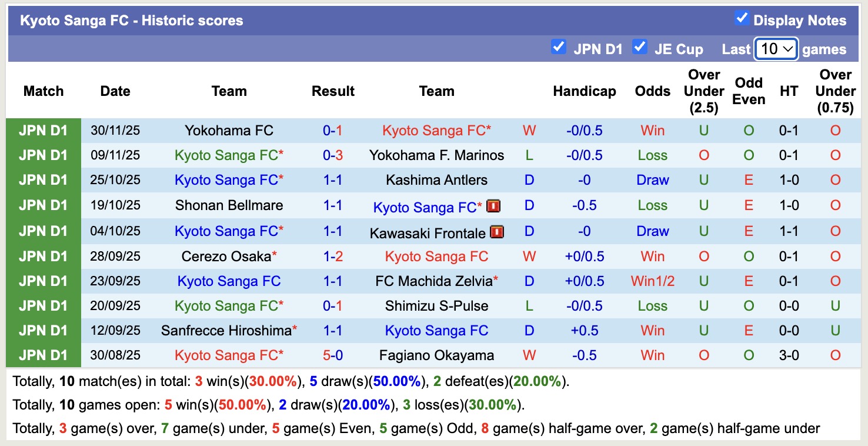Image resolution: width=868 pixels, height=446 pixels.
Task: Click the JPN D1 badge next to the Shimizu S-Pulse match
Action: (44, 305)
